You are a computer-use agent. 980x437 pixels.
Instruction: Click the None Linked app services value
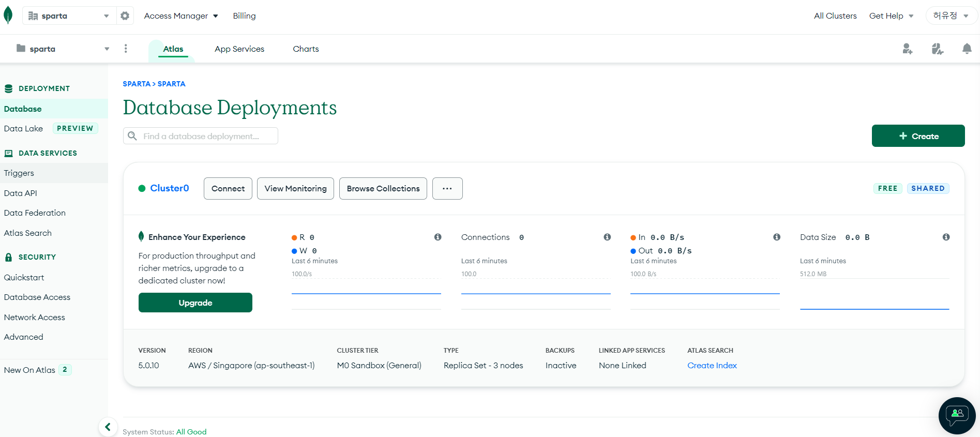coord(623,365)
